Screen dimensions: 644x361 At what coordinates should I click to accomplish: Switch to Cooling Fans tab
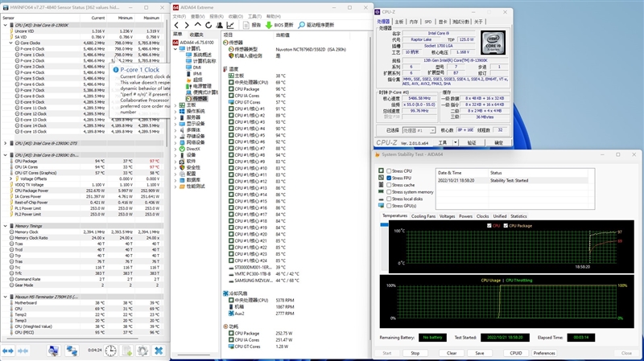point(423,216)
